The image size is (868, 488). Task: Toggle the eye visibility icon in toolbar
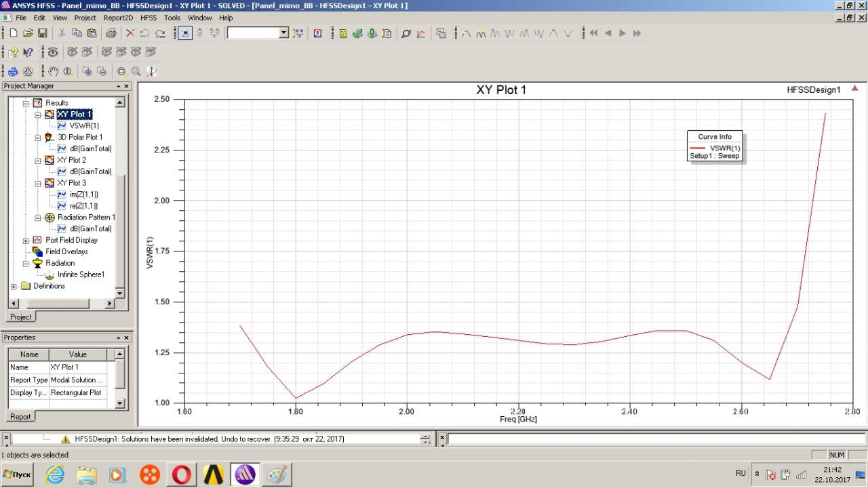click(x=53, y=52)
